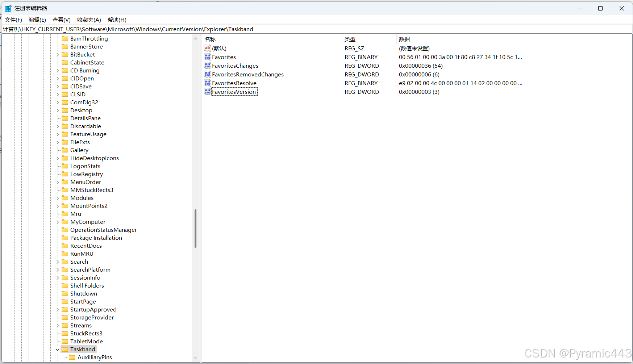This screenshot has height=364, width=633.
Task: Click the Registry Editor app icon in title bar
Action: point(8,8)
